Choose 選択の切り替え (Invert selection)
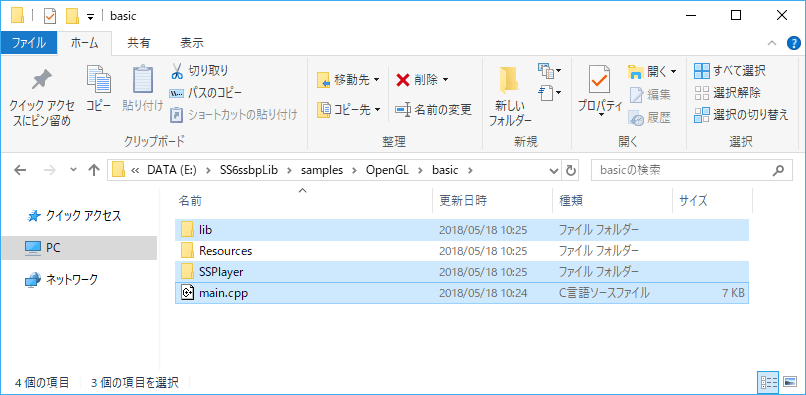The width and height of the screenshot is (806, 395). pyautogui.click(x=741, y=115)
